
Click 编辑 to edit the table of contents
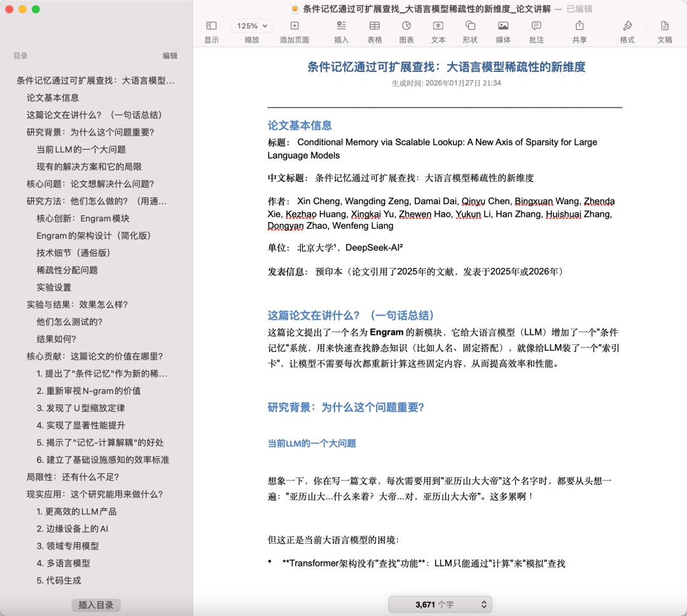[172, 56]
